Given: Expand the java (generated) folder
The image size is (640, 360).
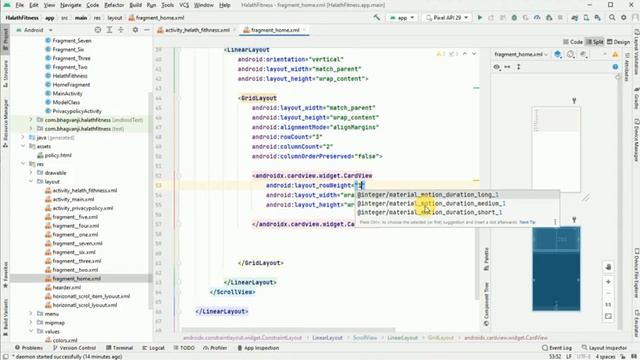Looking at the screenshot, I should [x=23, y=138].
